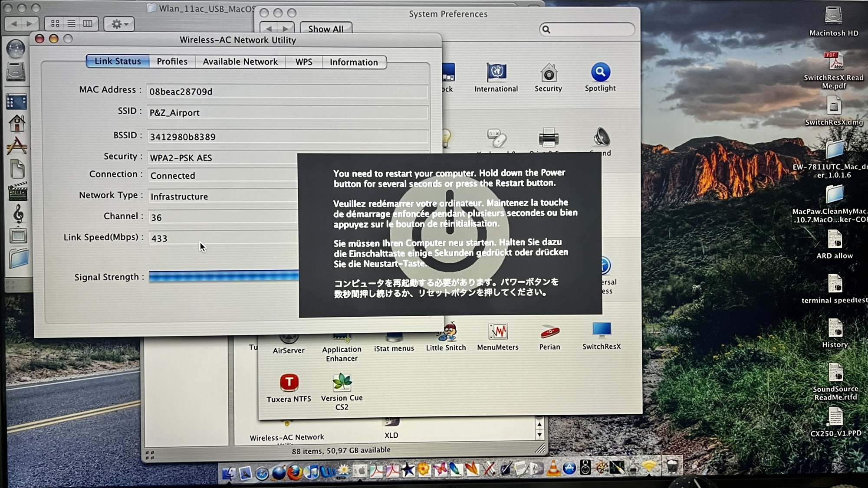Click the Security value WPA2-PSK AES
This screenshot has height=488, width=868.
[181, 157]
